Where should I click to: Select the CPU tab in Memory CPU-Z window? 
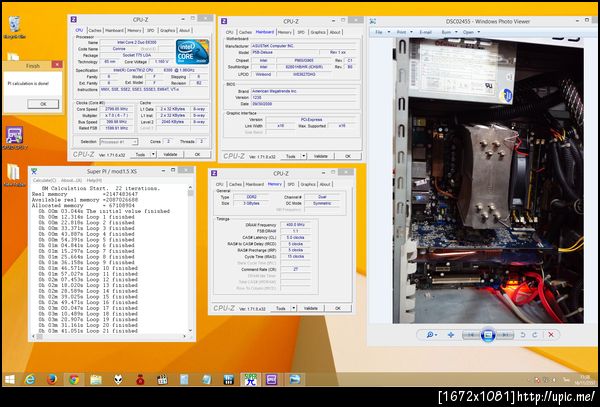pyautogui.click(x=220, y=184)
